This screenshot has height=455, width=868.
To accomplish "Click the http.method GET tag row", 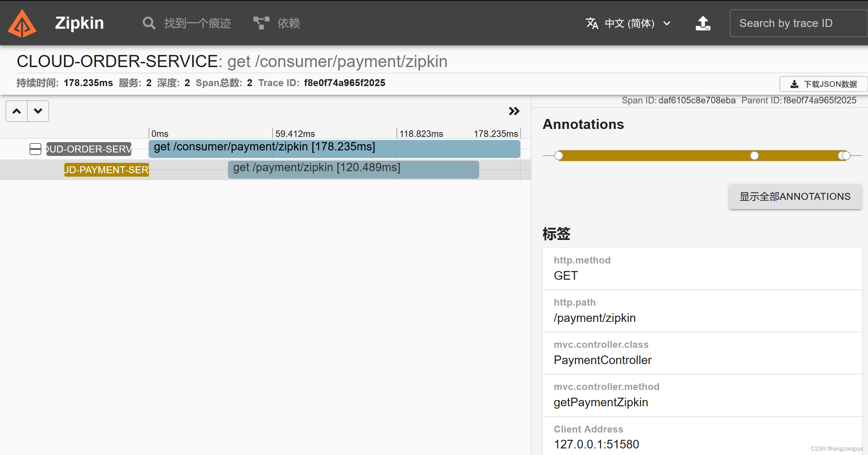I will coord(702,269).
